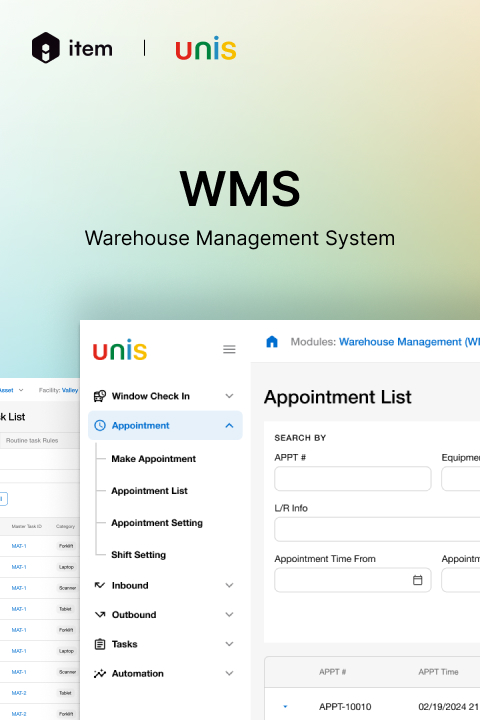Click the 02/19/2024 appointment time cell
The image size is (480, 720).
449,706
